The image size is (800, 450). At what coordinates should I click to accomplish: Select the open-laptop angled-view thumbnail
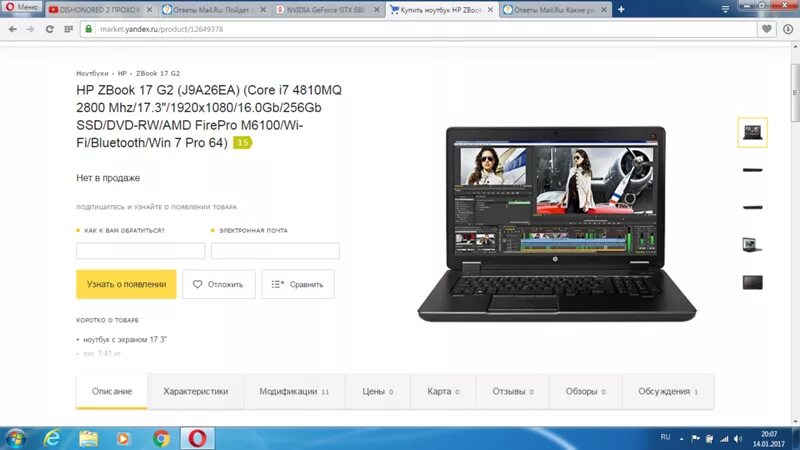[x=753, y=245]
